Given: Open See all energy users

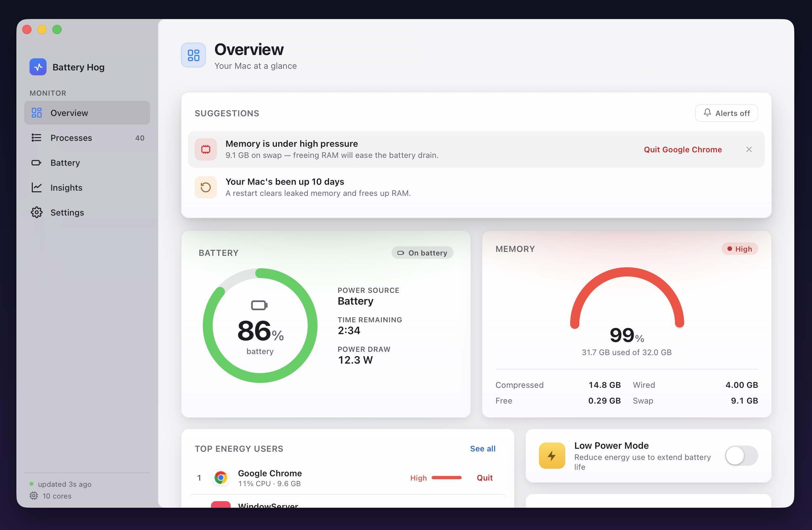Looking at the screenshot, I should [x=482, y=448].
